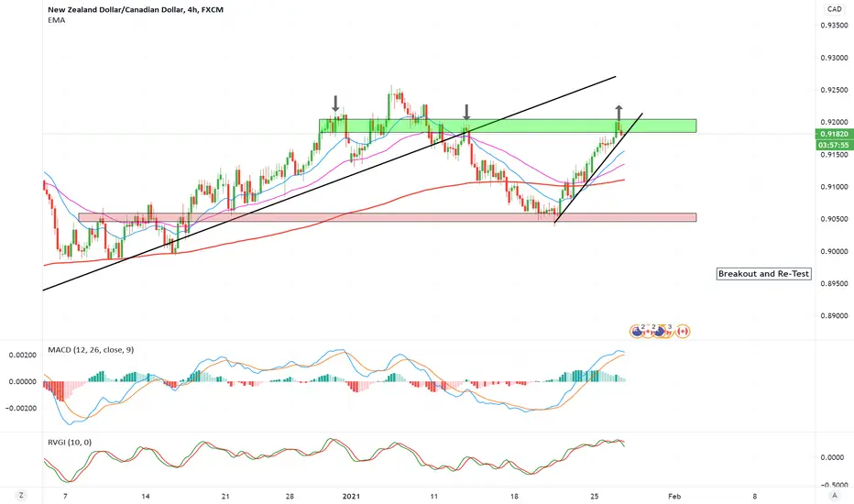
Task: Click the 0.91500 price axis label
Action: [x=835, y=155]
